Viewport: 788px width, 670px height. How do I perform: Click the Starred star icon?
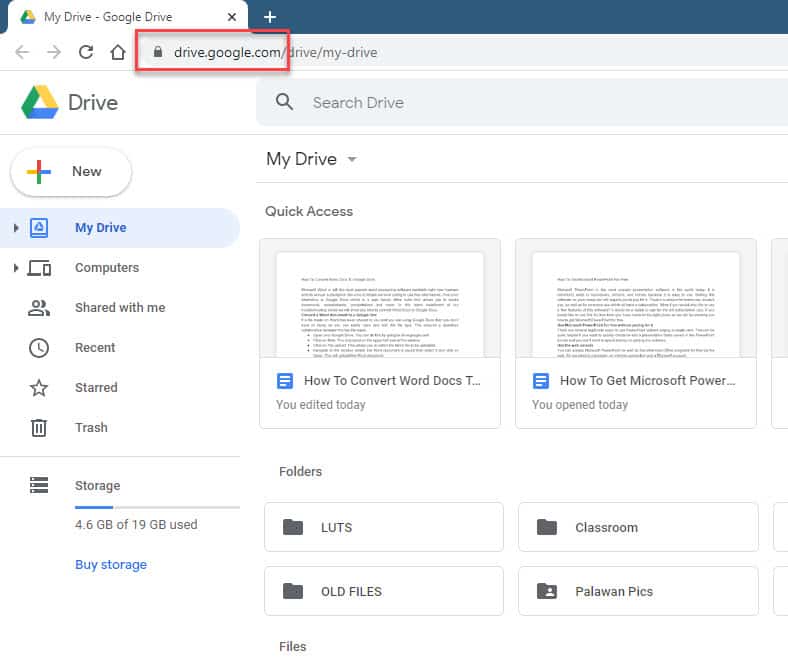click(x=39, y=388)
